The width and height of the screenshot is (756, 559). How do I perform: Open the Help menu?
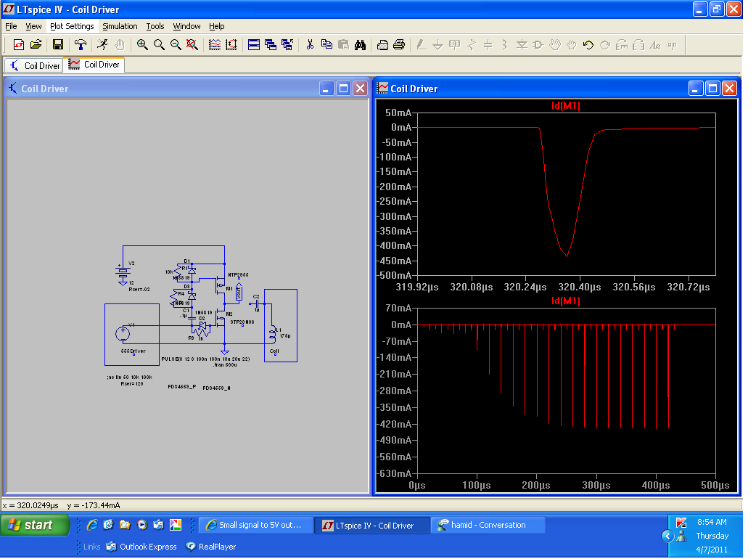[216, 26]
